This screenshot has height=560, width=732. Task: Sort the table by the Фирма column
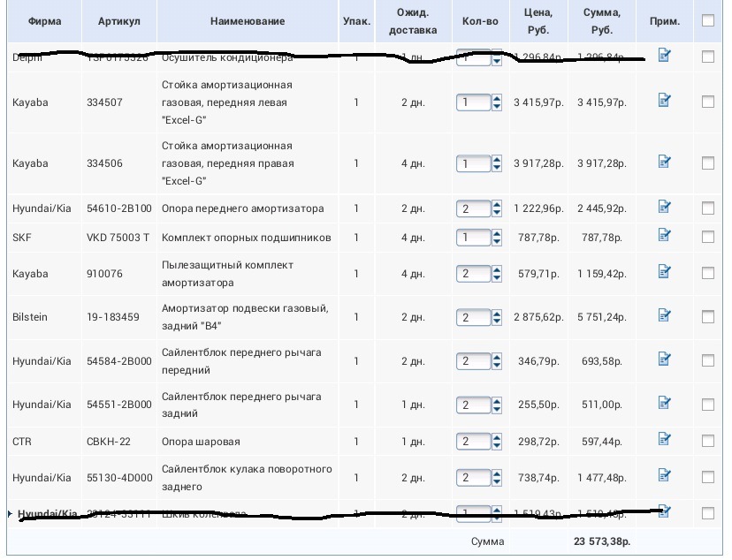(x=43, y=20)
